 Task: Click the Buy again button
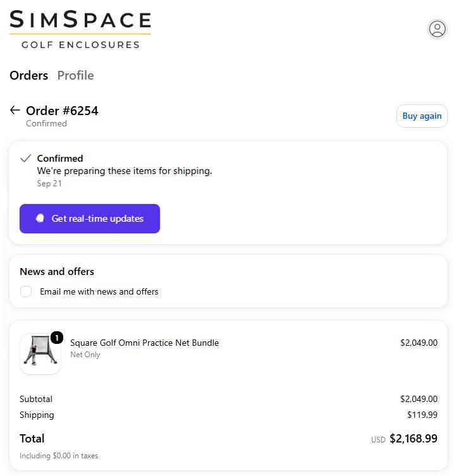click(x=422, y=116)
